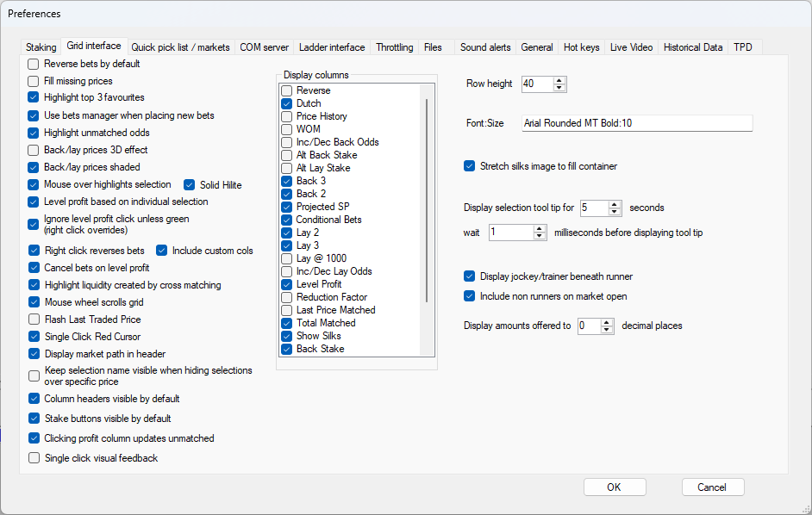812x515 pixels.
Task: Enable Lay @ 1000 column
Action: (x=286, y=258)
